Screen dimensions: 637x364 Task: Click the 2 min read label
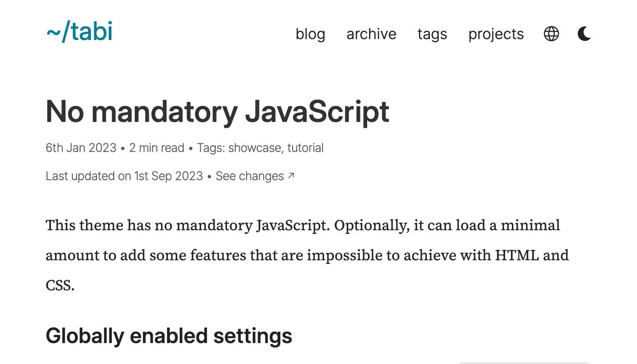[157, 148]
